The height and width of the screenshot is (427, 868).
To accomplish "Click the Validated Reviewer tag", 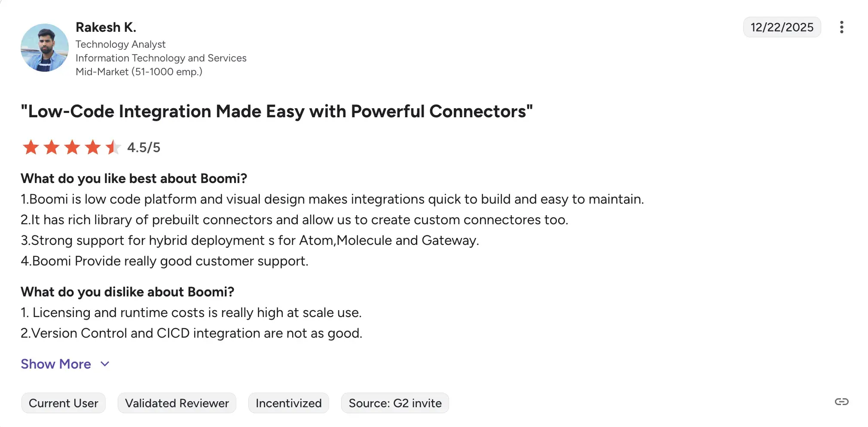I will (177, 403).
